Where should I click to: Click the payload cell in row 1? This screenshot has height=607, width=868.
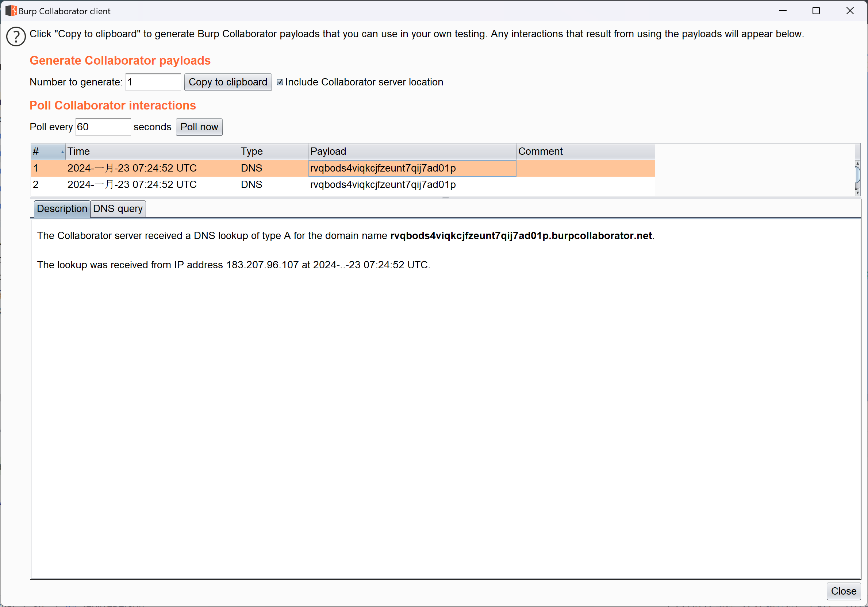click(x=412, y=168)
